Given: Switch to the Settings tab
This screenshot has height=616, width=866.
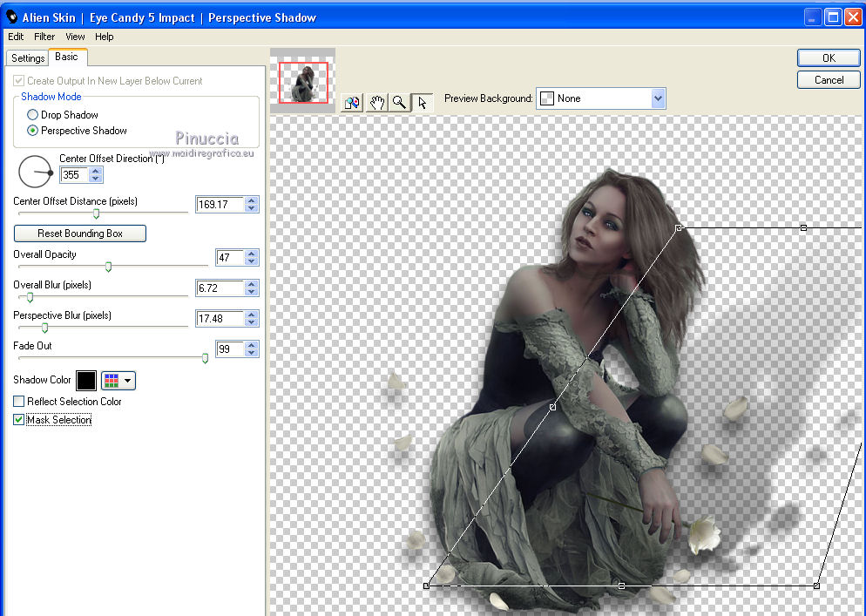Looking at the screenshot, I should coord(28,58).
